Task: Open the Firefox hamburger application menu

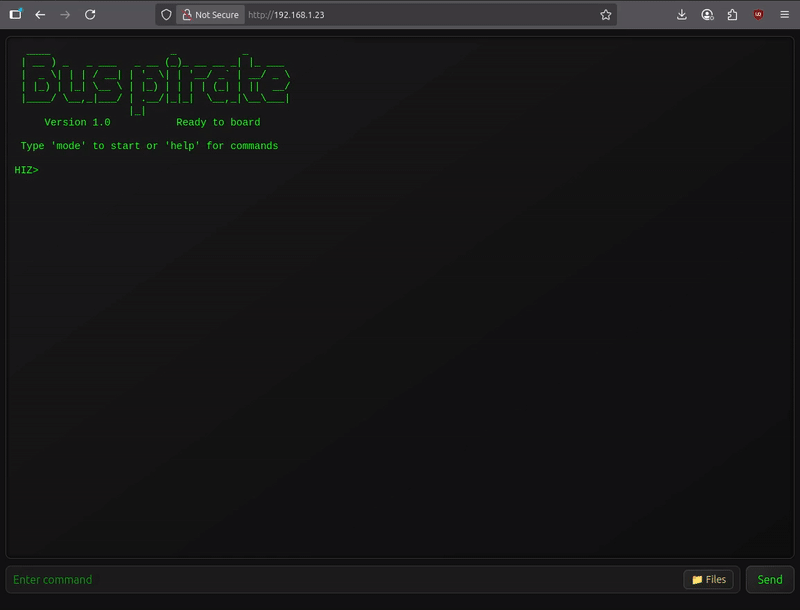Action: pyautogui.click(x=784, y=15)
